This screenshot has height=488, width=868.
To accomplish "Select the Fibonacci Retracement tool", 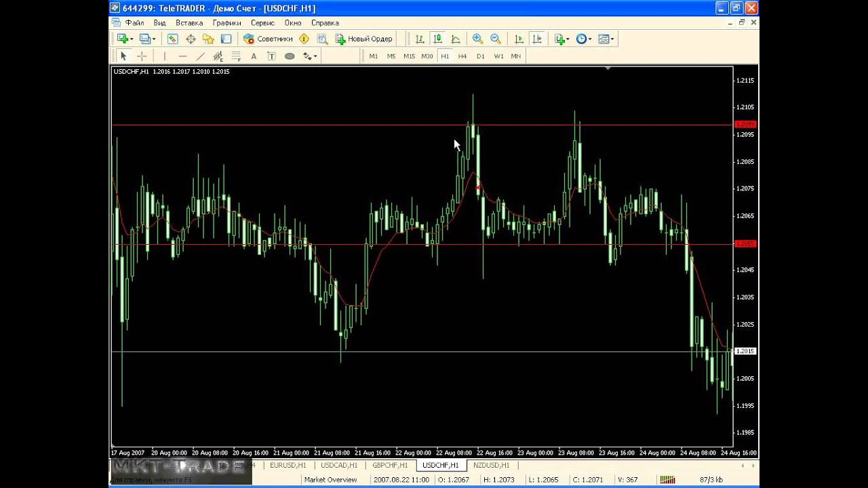I will coord(236,56).
